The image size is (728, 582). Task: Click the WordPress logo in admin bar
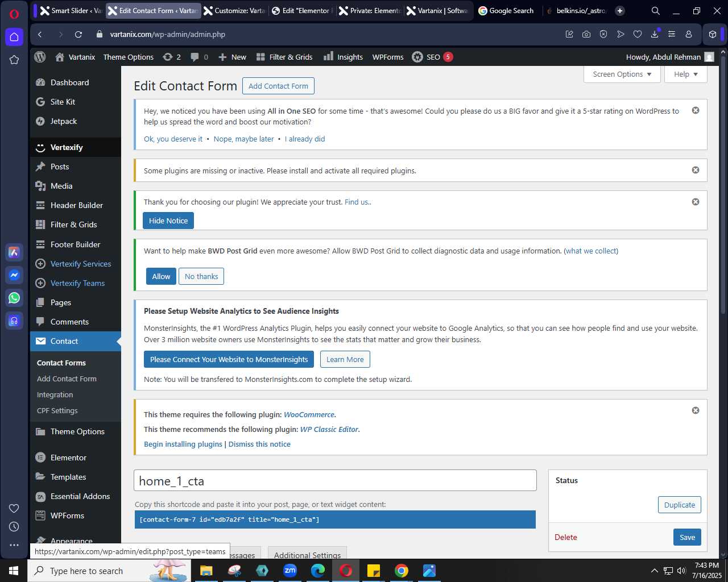[40, 57]
